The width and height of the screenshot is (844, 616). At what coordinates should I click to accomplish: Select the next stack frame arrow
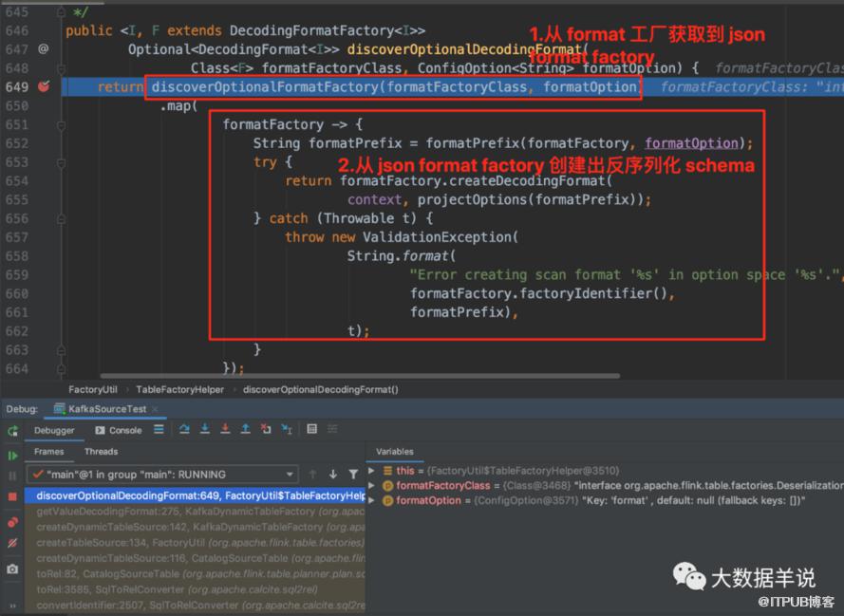333,474
